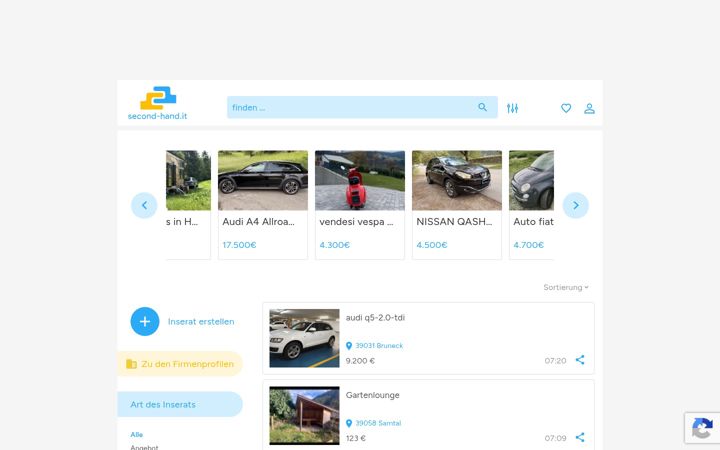Viewport: 720px width, 450px height.
Task: Share the audi q5-2.0-tdi listing
Action: click(580, 360)
